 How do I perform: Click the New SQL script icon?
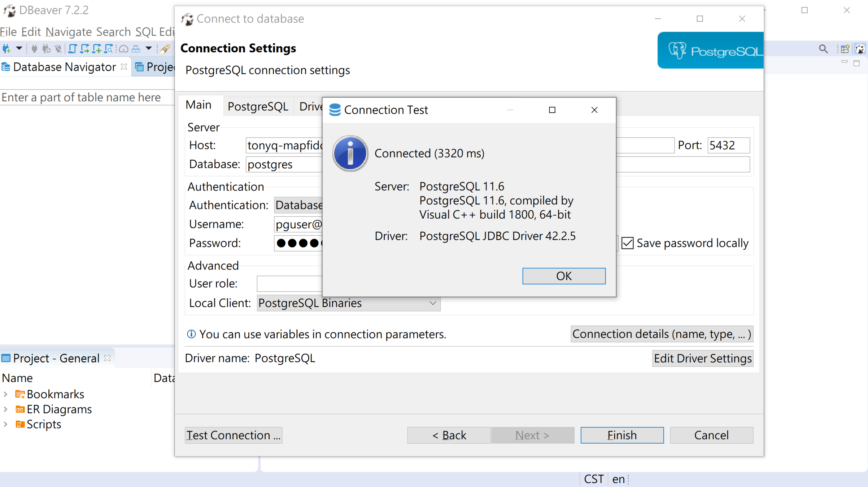96,49
